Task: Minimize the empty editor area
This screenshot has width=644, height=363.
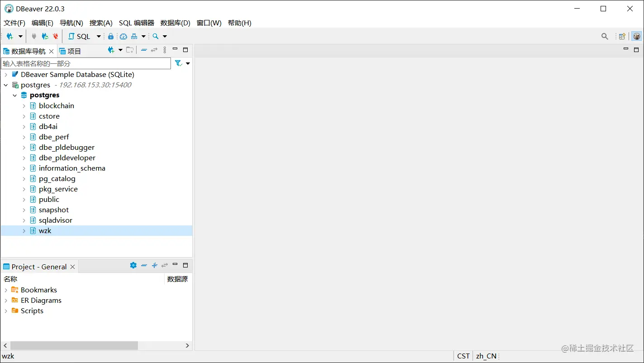Action: click(626, 48)
